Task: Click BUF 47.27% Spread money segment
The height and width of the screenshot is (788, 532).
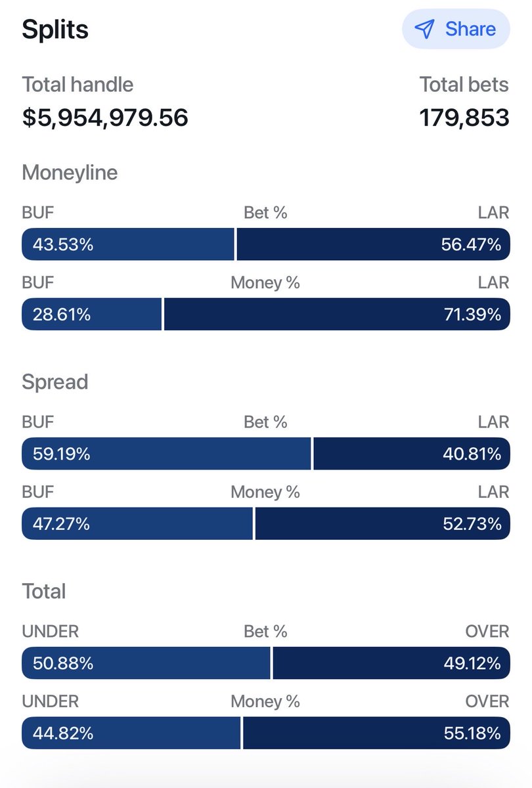Action: pyautogui.click(x=137, y=523)
